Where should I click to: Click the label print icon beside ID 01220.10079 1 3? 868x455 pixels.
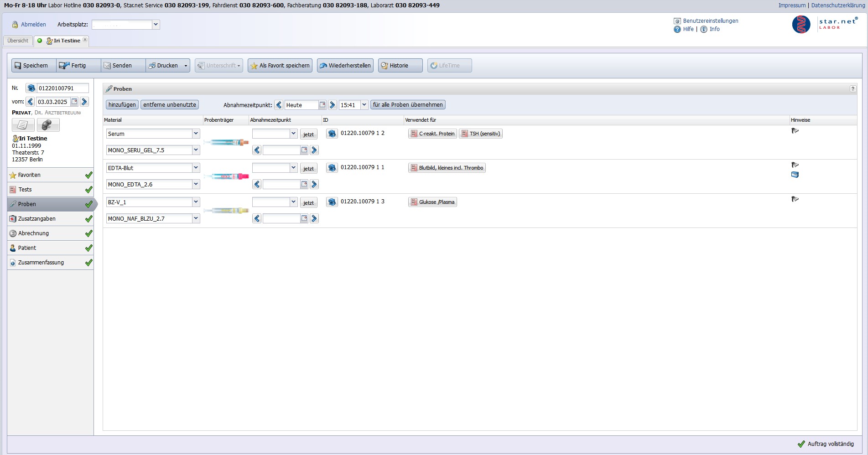332,202
